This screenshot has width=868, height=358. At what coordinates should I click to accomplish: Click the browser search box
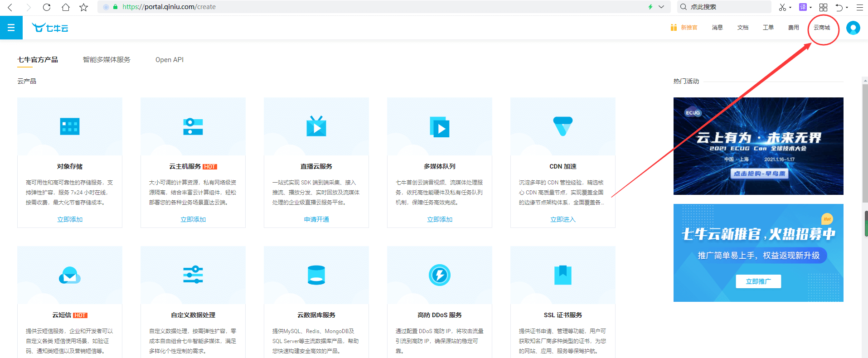[x=724, y=7]
